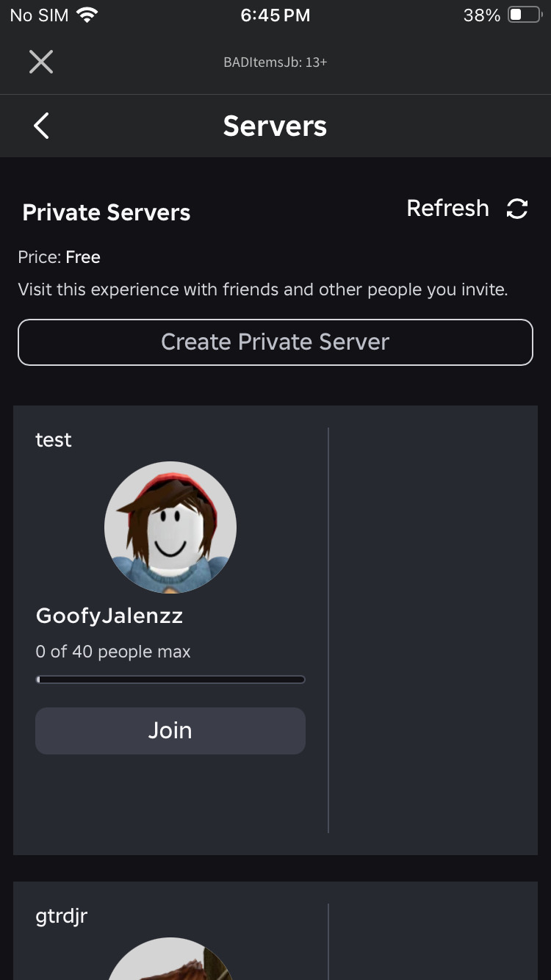Tap the BADItemsJb: 13+ title label
This screenshot has width=551, height=980.
pyautogui.click(x=275, y=62)
